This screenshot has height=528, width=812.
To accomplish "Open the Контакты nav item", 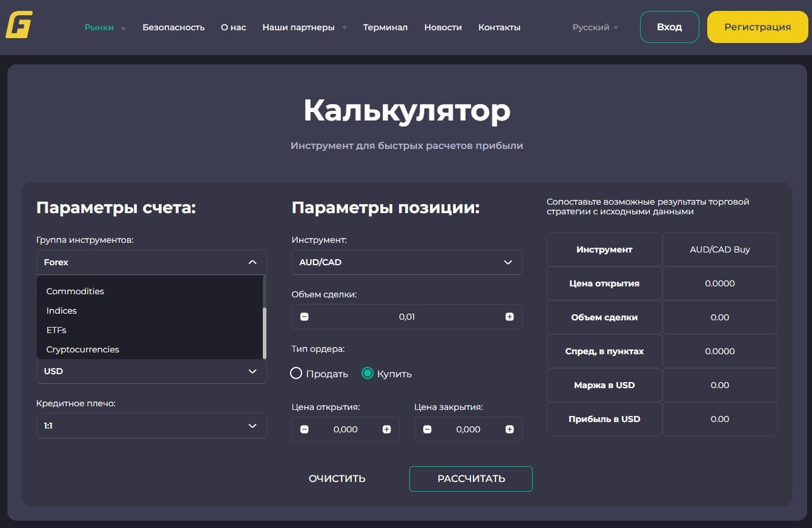I will click(x=499, y=27).
